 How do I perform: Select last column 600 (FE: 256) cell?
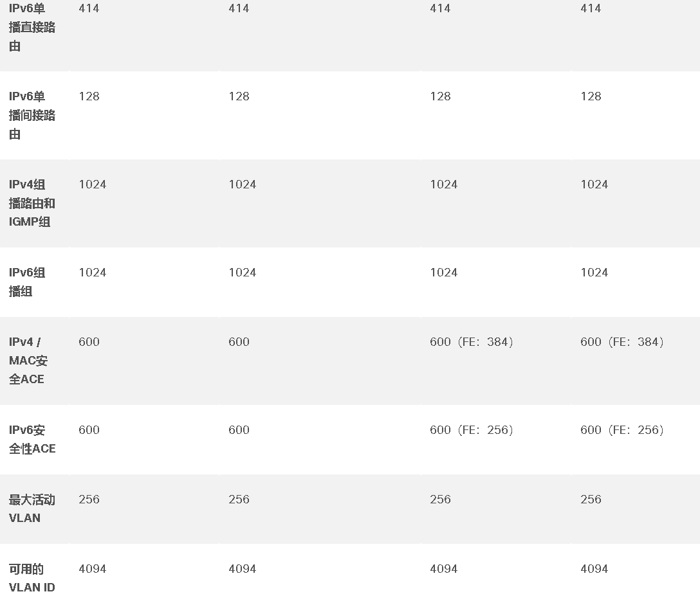[x=622, y=429]
